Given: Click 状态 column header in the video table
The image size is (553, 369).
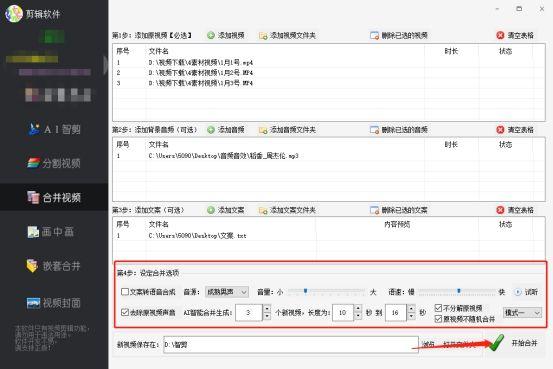Looking at the screenshot, I should pos(505,51).
